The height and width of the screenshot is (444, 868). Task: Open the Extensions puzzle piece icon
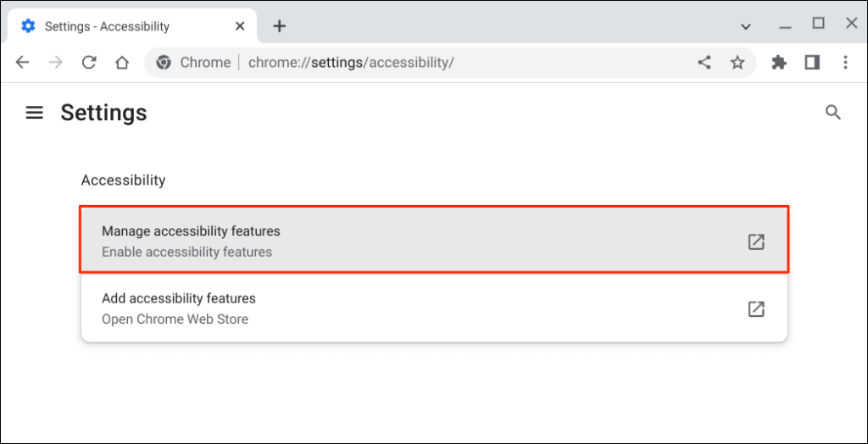779,63
